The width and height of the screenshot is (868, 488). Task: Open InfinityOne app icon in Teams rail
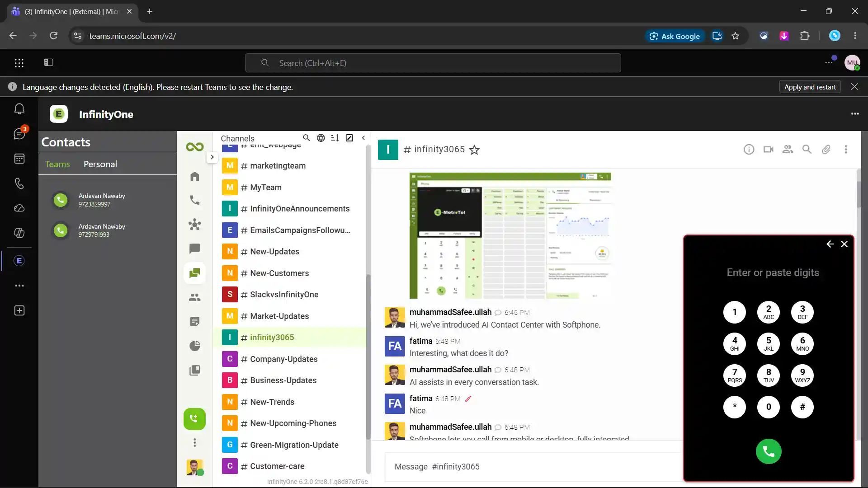(x=19, y=261)
